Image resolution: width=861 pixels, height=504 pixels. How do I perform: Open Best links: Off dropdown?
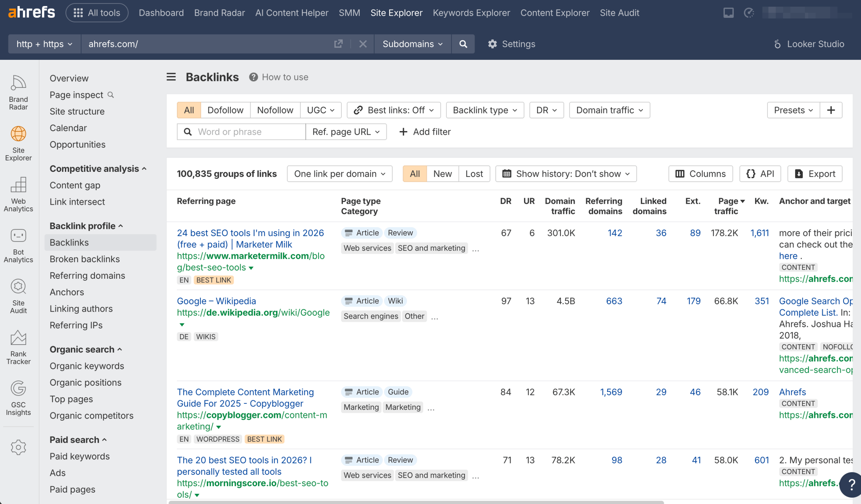(x=394, y=110)
